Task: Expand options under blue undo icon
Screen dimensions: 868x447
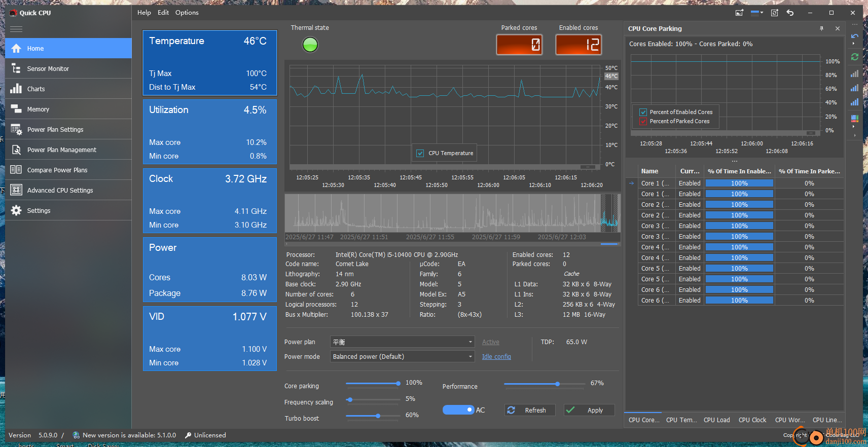Action: 854,44
